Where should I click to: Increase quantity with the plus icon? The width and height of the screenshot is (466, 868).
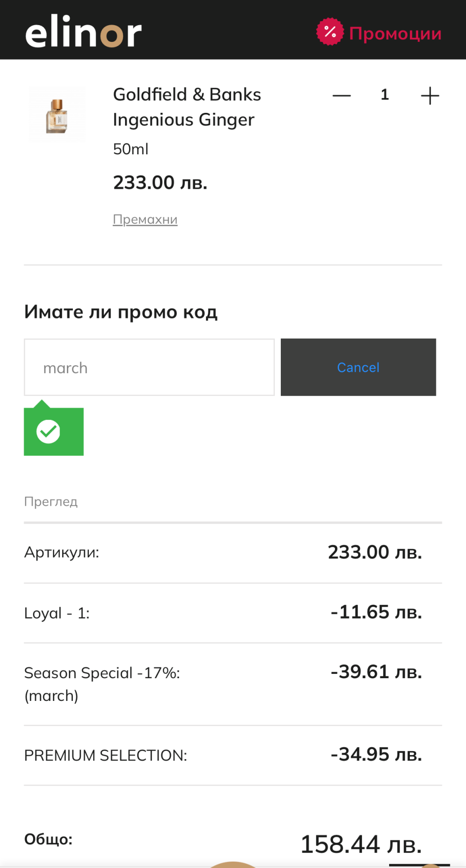(430, 96)
